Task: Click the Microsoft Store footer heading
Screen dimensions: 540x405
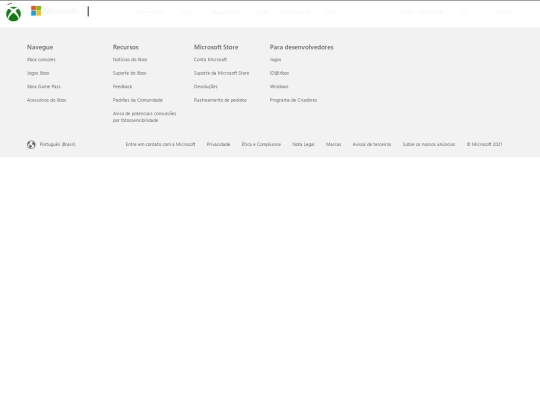Action: pyautogui.click(x=216, y=47)
